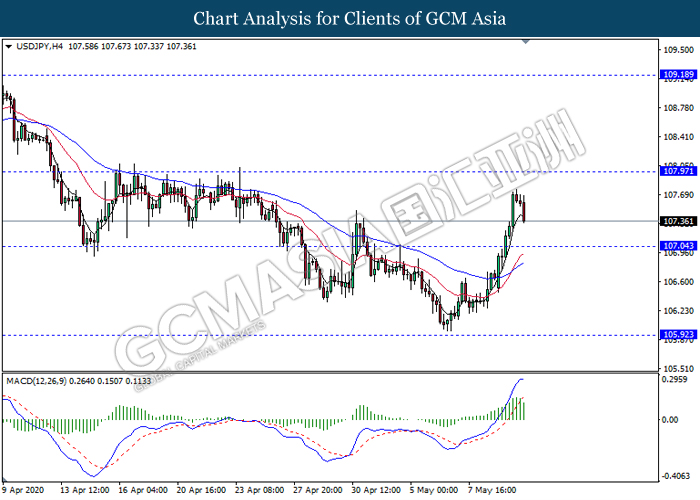Select the 107.971 horizontal line price tag

point(677,172)
